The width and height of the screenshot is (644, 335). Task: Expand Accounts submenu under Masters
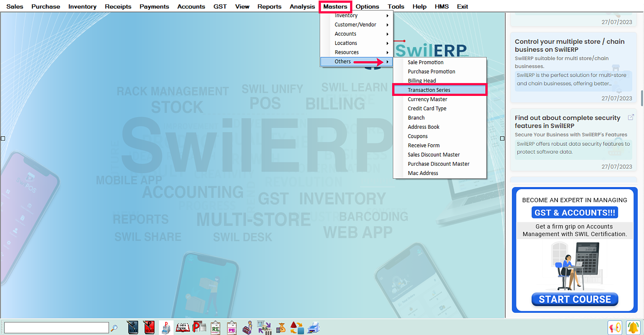click(357, 34)
